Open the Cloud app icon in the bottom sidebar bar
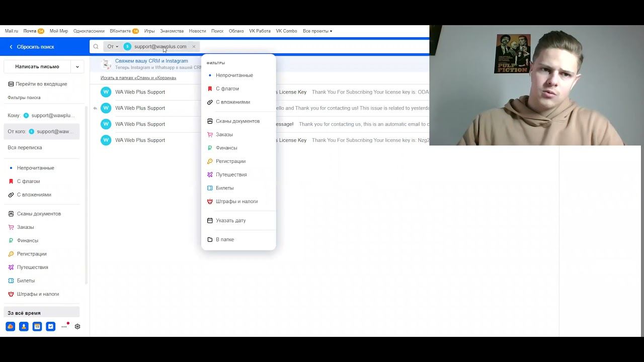Viewport: 644px width, 362px height. (10, 326)
